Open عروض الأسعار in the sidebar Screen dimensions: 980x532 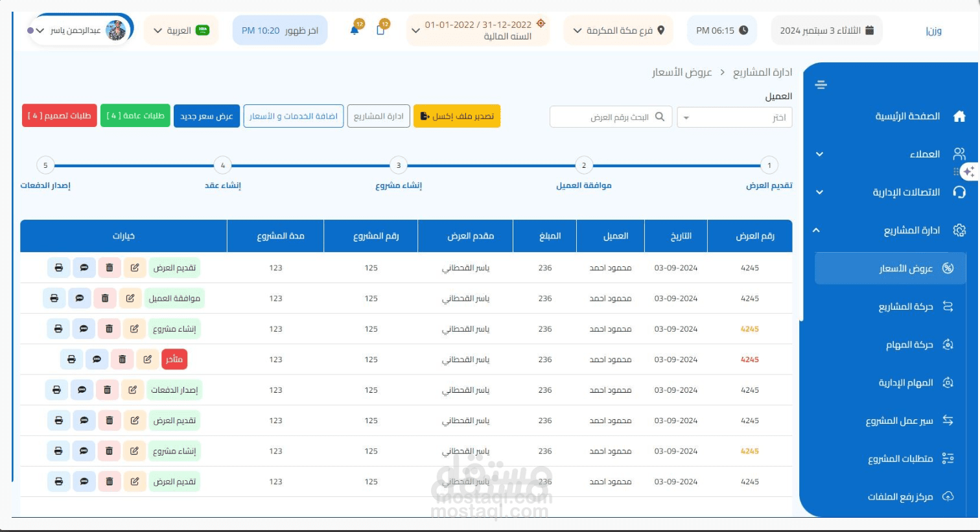[890, 268]
